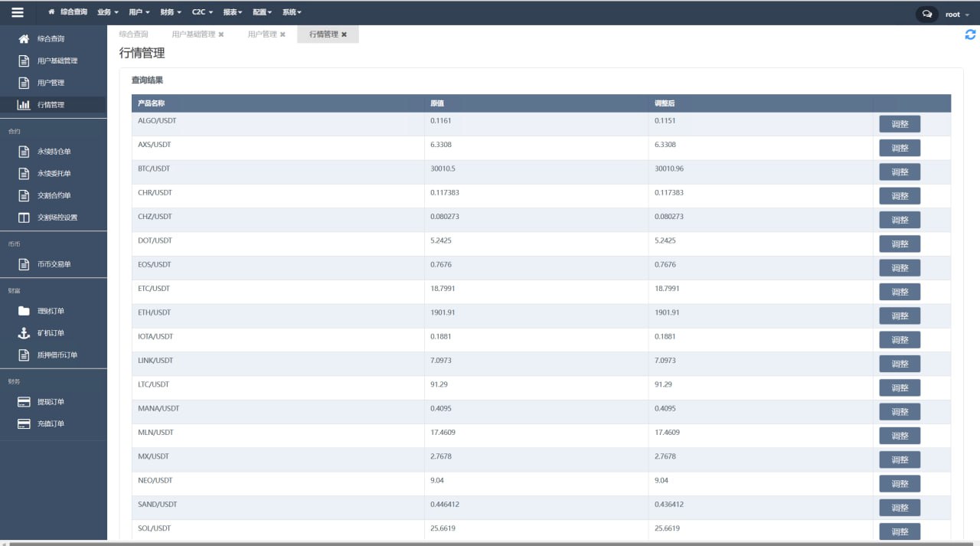Viewport: 980px width, 546px height.
Task: Close the 用户管理 tab
Action: coord(283,34)
